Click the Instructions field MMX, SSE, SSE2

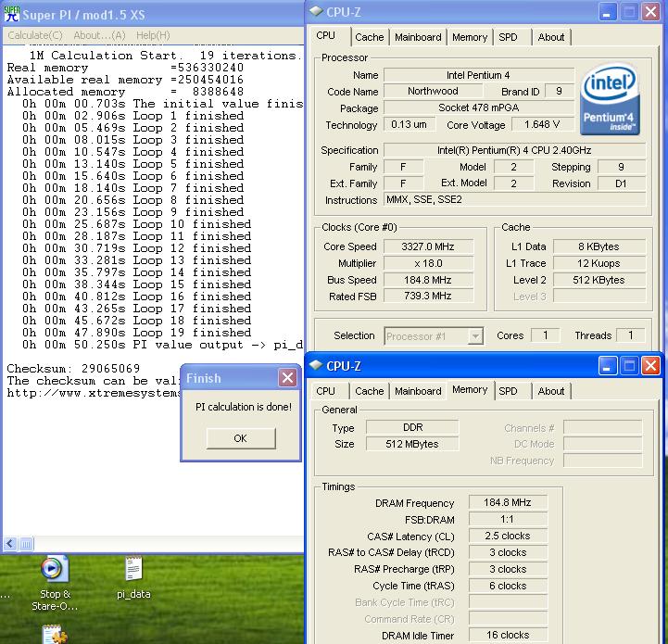tap(514, 200)
